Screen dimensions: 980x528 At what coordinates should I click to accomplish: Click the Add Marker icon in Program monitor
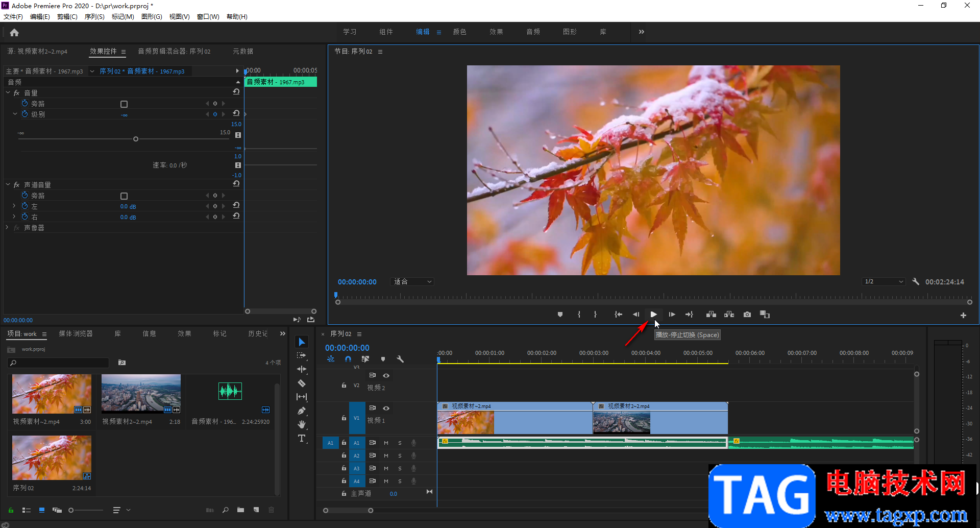pyautogui.click(x=560, y=315)
